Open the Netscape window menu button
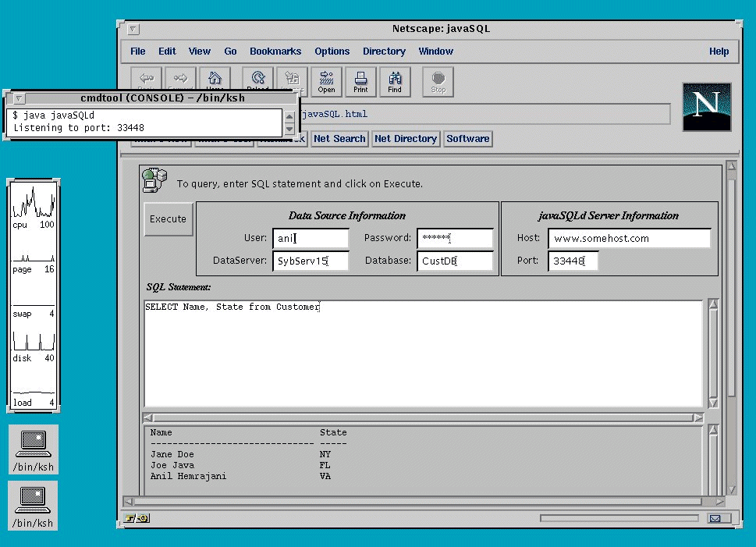The height and width of the screenshot is (547, 756). (133, 30)
